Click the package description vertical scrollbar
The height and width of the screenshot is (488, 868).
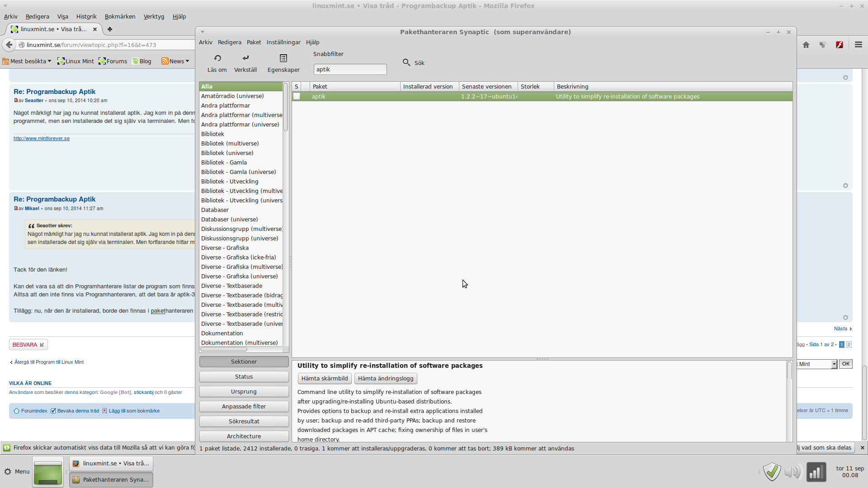click(x=789, y=371)
